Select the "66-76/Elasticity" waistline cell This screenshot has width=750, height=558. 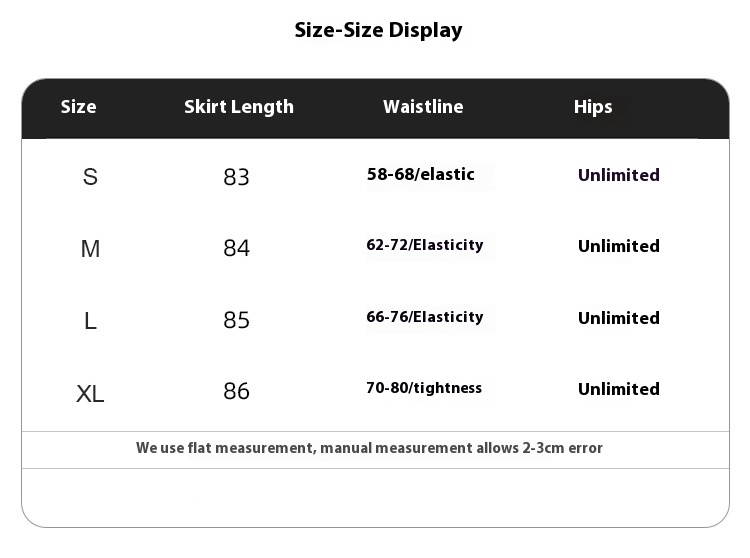[x=425, y=317]
